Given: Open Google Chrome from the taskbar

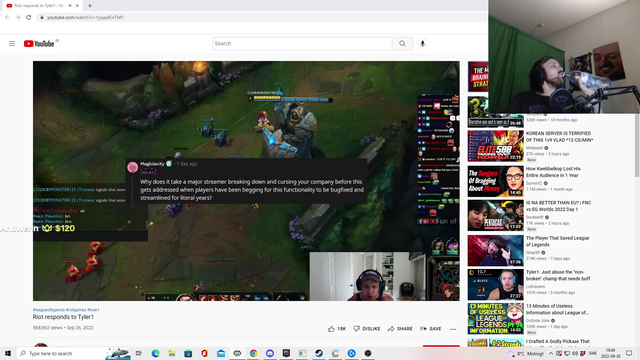Looking at the screenshot, I should point(253,353).
